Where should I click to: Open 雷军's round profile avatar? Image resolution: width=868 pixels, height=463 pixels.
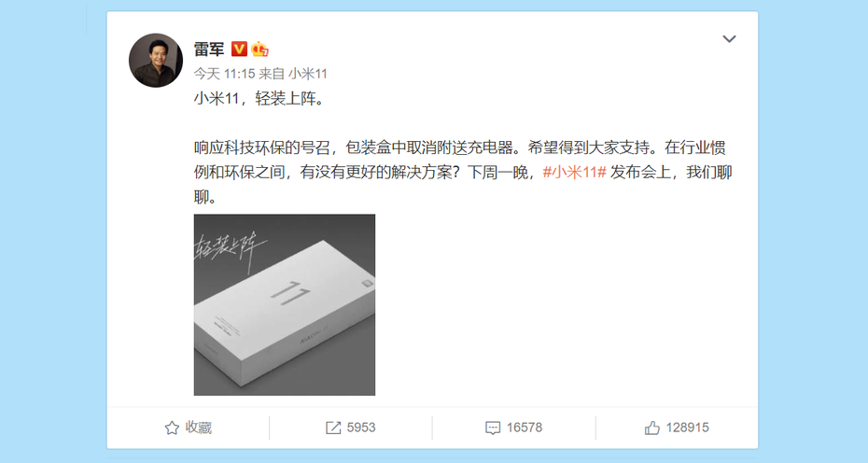156,61
